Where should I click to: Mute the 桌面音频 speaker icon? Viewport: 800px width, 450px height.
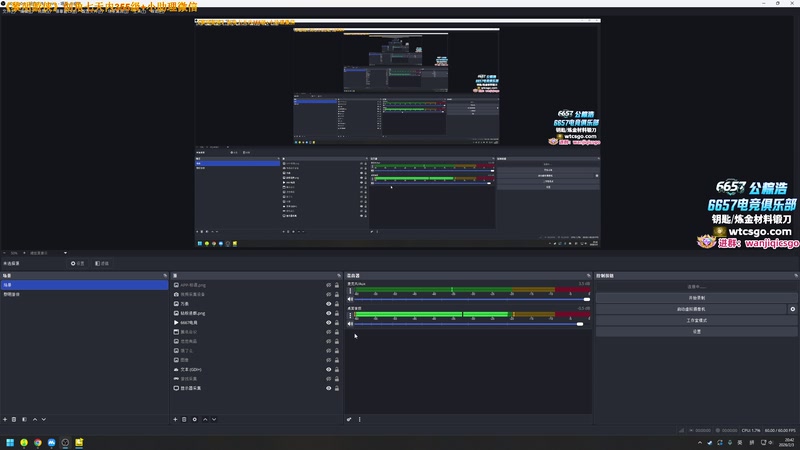(x=350, y=324)
